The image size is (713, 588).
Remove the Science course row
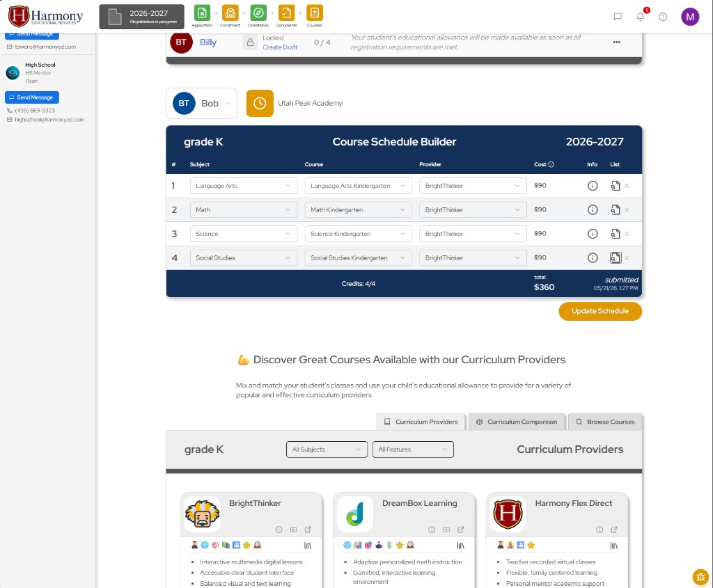[x=627, y=234]
